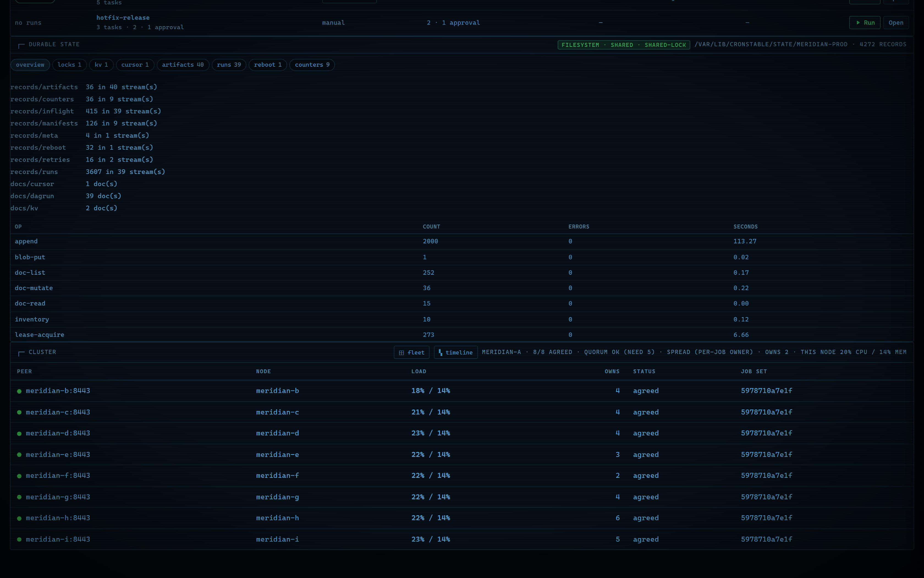Click the docs/kv entry

click(24, 208)
